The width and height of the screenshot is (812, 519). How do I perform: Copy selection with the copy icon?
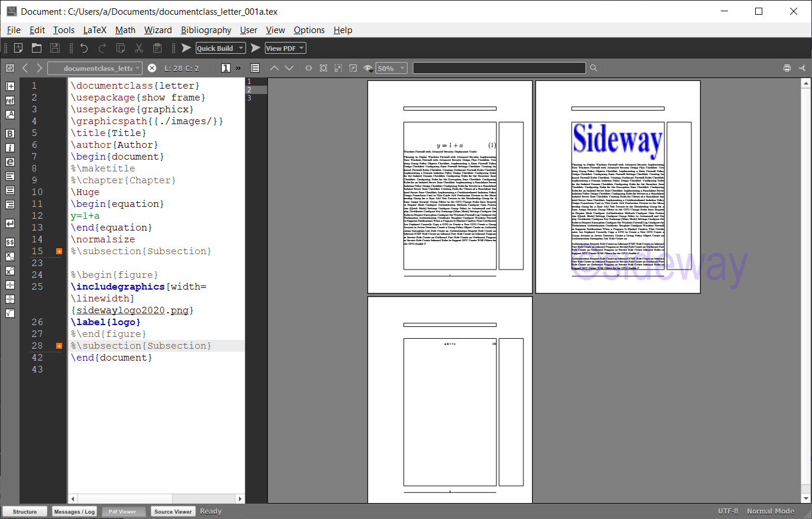point(121,48)
